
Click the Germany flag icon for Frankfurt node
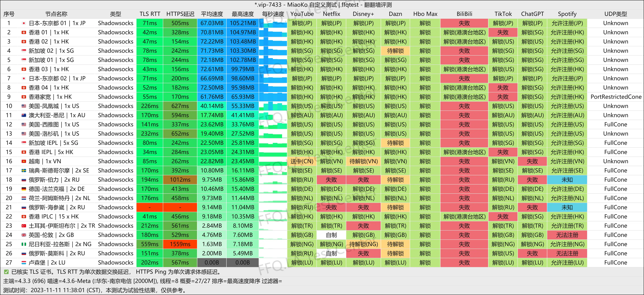click(24, 189)
